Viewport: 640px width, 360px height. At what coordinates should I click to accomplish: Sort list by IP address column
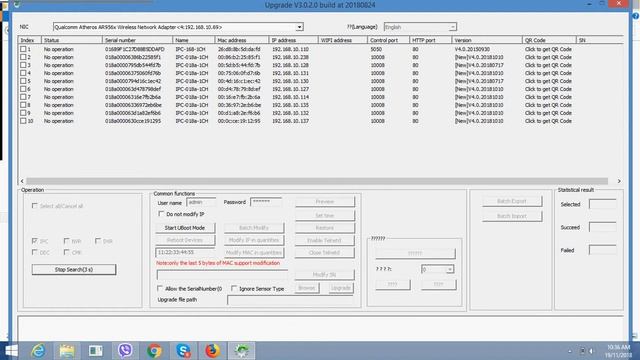pyautogui.click(x=293, y=40)
